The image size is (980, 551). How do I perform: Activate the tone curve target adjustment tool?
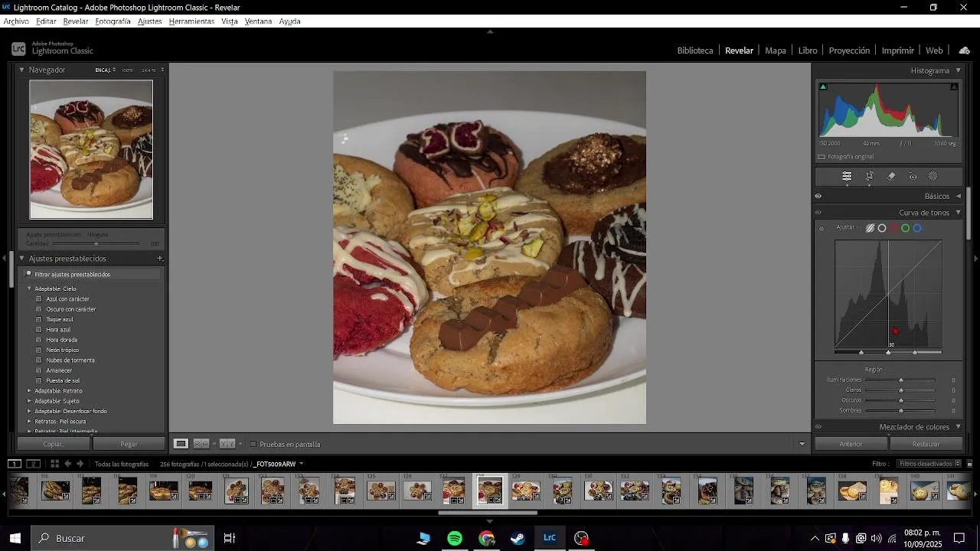(x=822, y=228)
